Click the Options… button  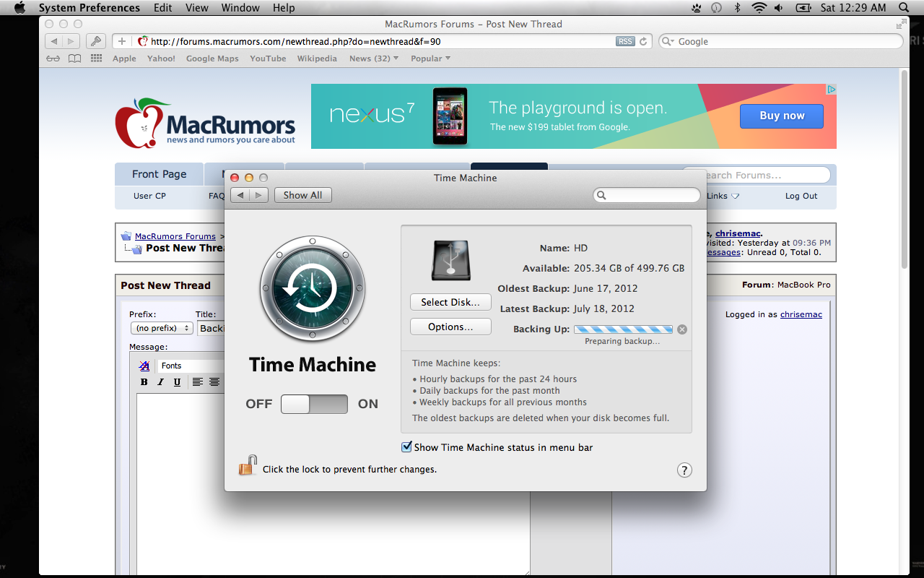pos(450,327)
